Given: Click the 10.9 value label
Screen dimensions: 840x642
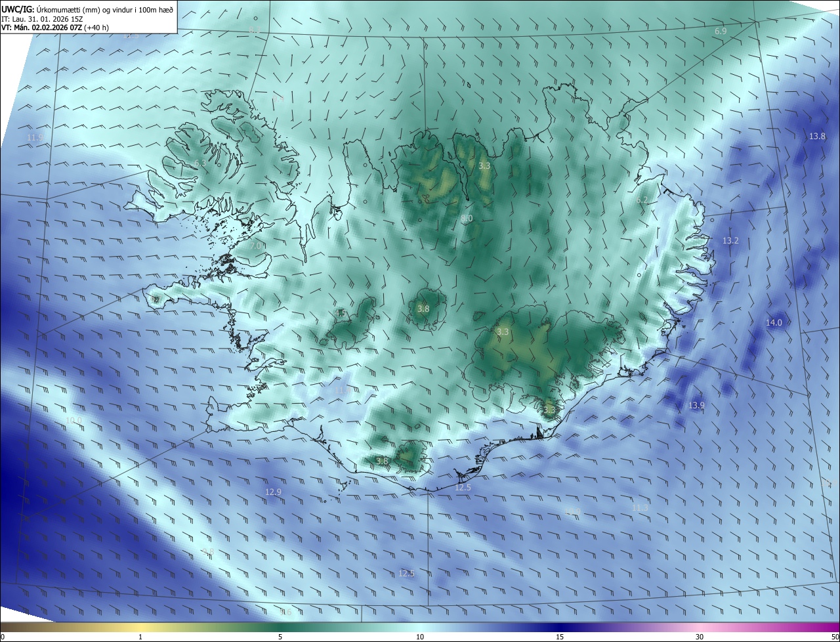Looking at the screenshot, I should (572, 511).
